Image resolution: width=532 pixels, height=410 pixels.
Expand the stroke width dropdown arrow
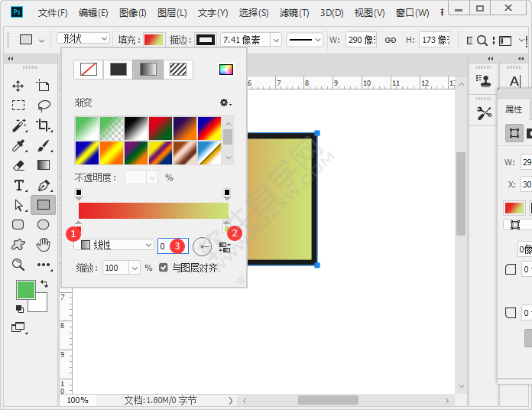click(276, 40)
